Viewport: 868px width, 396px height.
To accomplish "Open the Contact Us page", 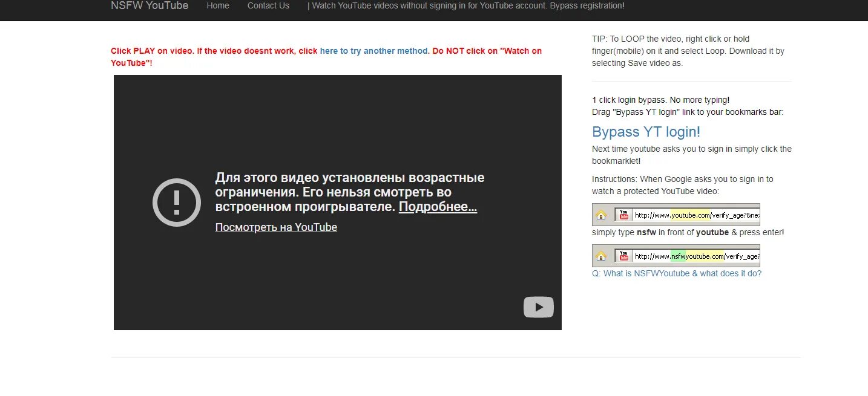I will [268, 5].
